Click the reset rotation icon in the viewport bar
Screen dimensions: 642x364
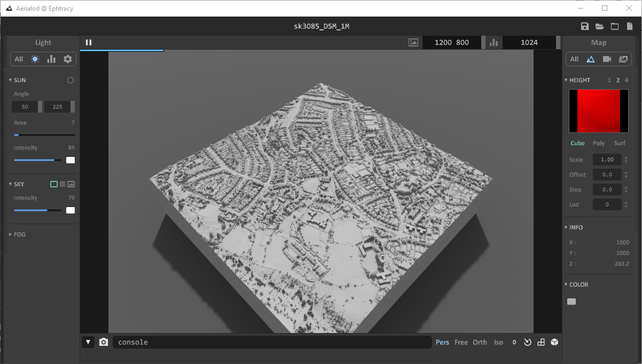point(527,342)
